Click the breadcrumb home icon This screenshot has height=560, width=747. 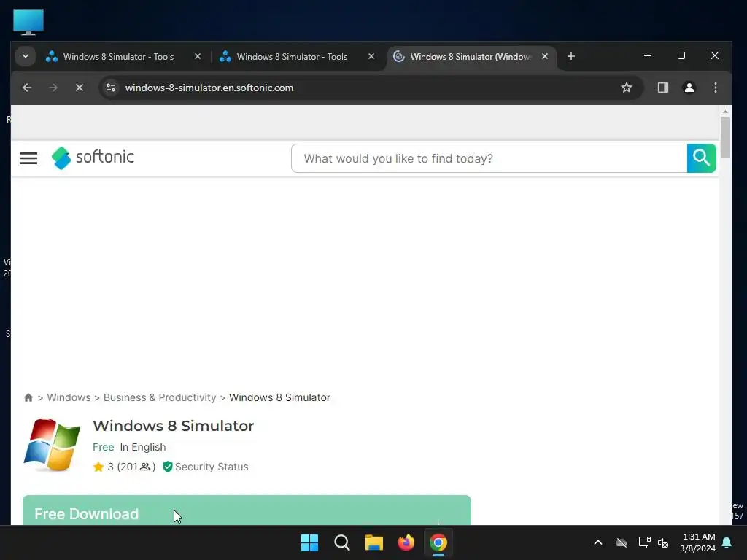28,397
